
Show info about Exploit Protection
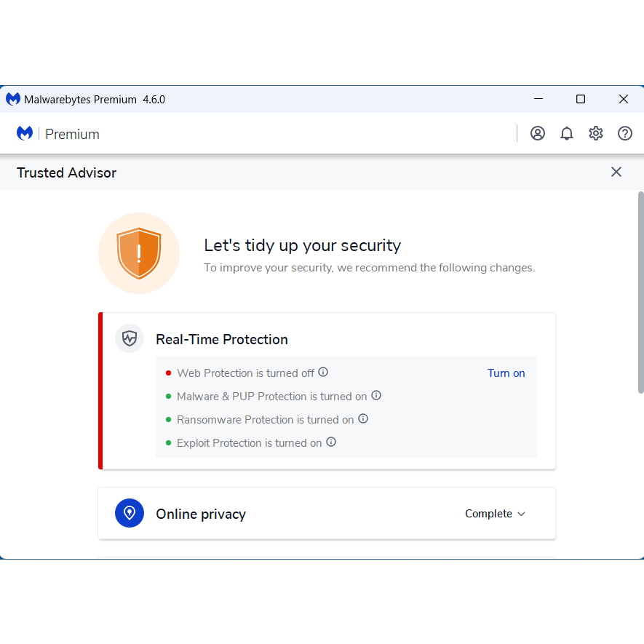click(331, 442)
